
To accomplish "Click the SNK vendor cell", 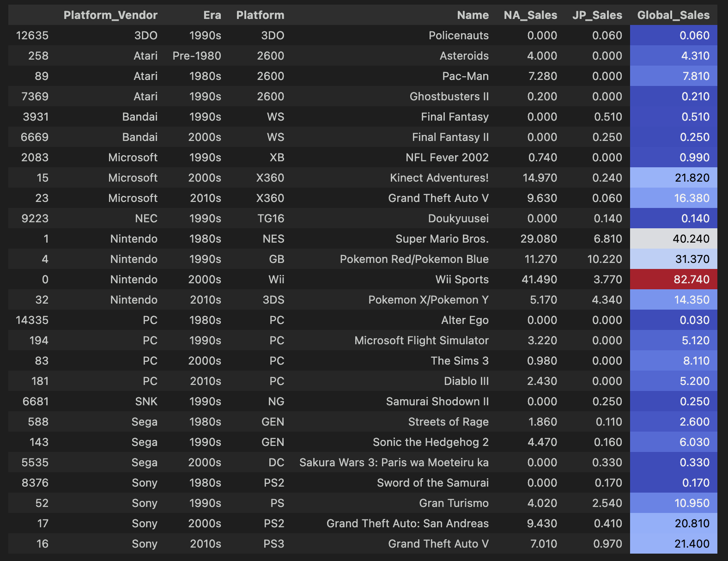I will tap(146, 402).
